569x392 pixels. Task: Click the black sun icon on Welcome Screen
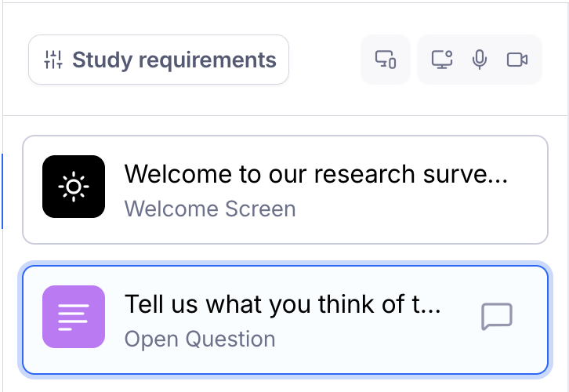pos(74,187)
